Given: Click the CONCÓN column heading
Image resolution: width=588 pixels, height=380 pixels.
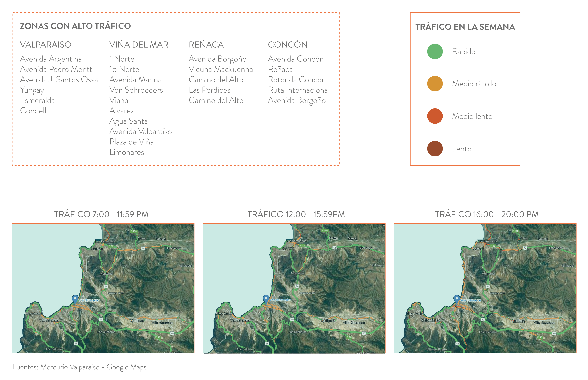Looking at the screenshot, I should click(x=288, y=45).
